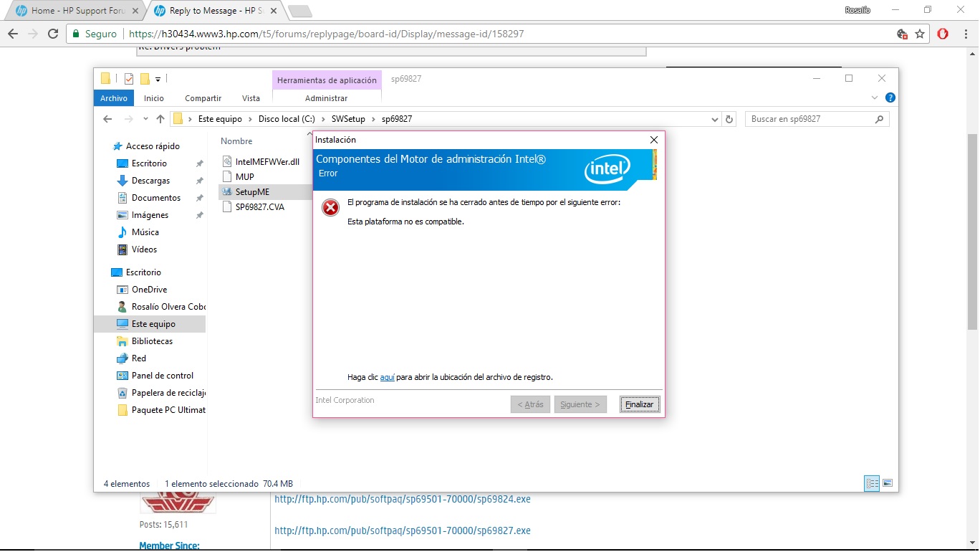Open the chevron after SWSetup in the breadcrumb
Viewport: 980px width, 552px height.
(x=373, y=119)
